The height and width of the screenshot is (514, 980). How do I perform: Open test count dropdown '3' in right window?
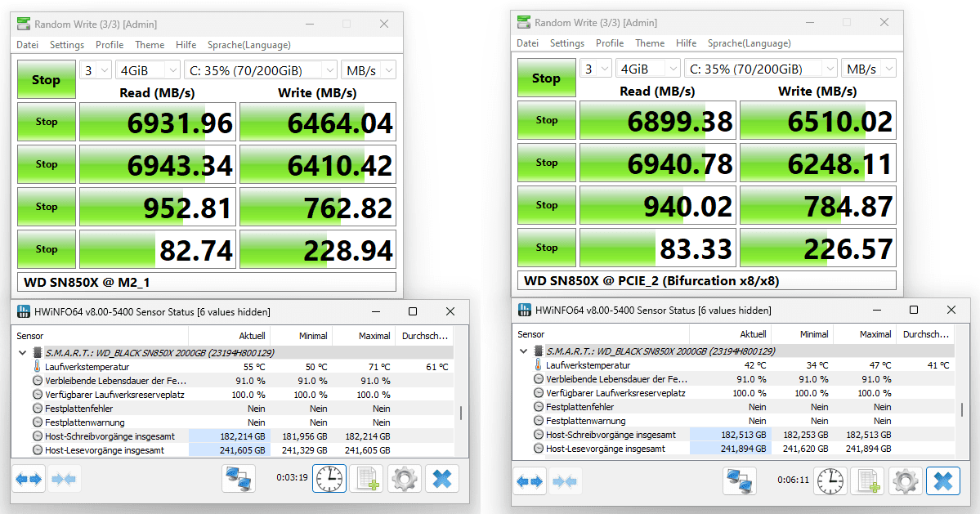pyautogui.click(x=596, y=69)
